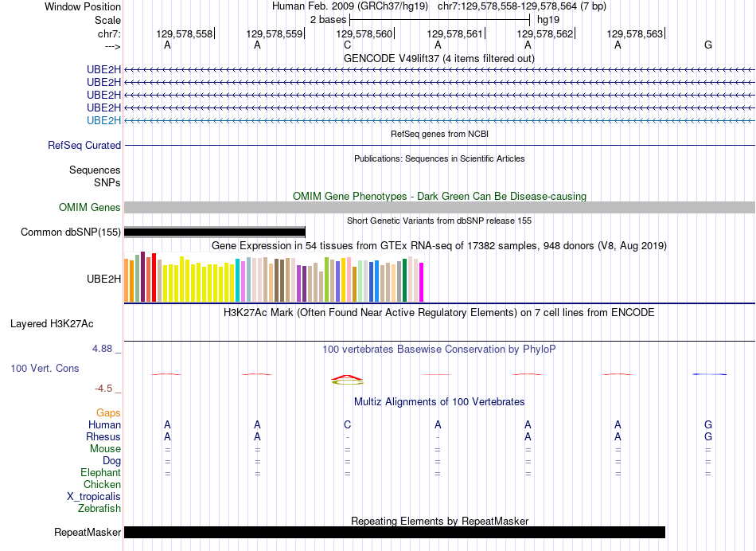Image resolution: width=756 pixels, height=551 pixels.
Task: Select the black Common dbSNP variant bar
Action: click(x=215, y=232)
